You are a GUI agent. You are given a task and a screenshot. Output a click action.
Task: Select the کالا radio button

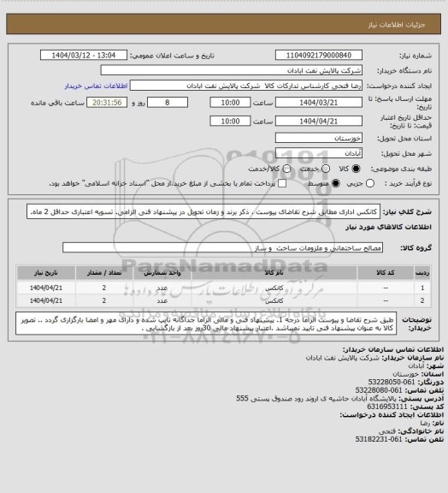356,169
